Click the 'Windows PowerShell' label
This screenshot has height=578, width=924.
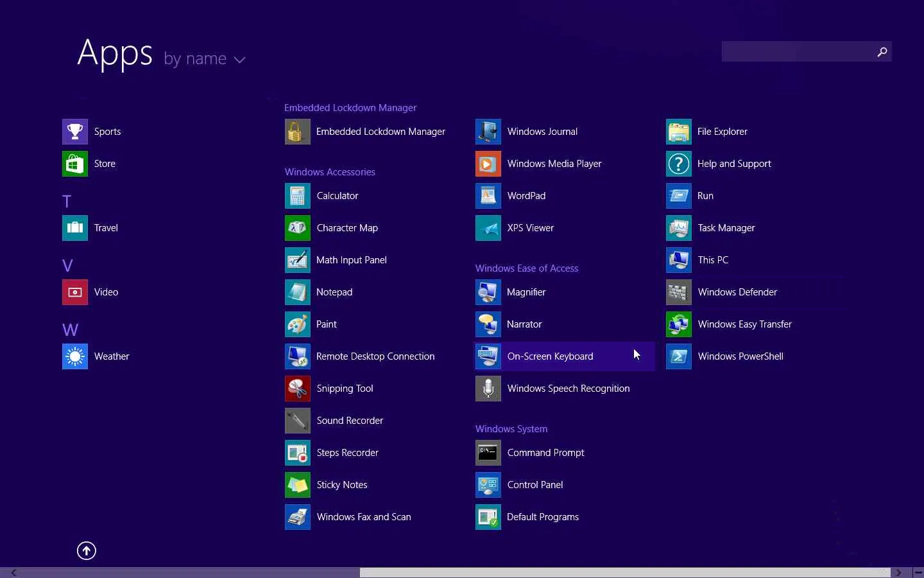(x=740, y=356)
